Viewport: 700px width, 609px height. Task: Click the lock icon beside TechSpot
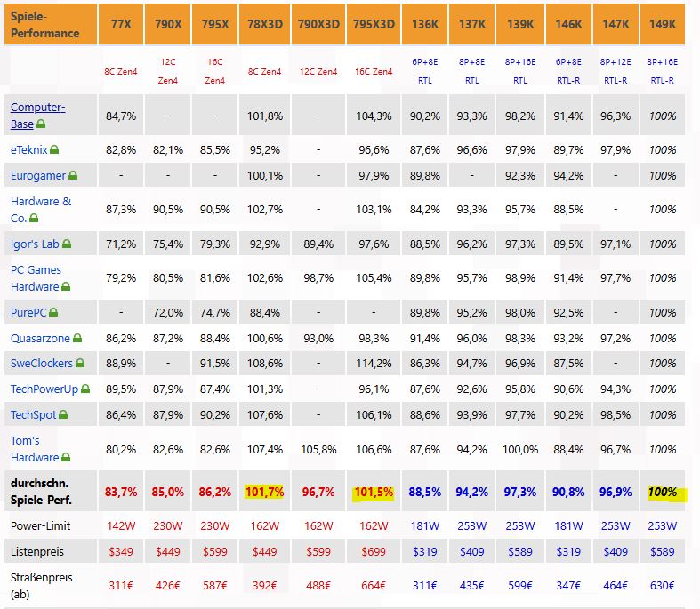[63, 414]
